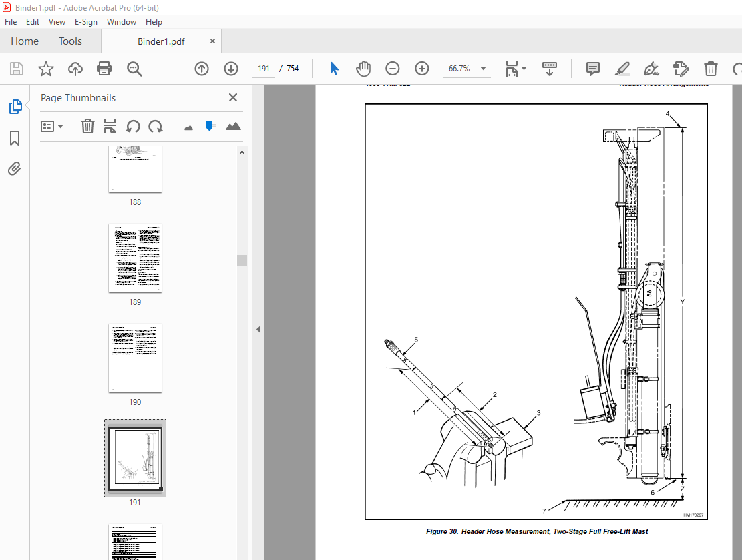Select the arrow selection tool
The height and width of the screenshot is (560, 742).
[334, 69]
